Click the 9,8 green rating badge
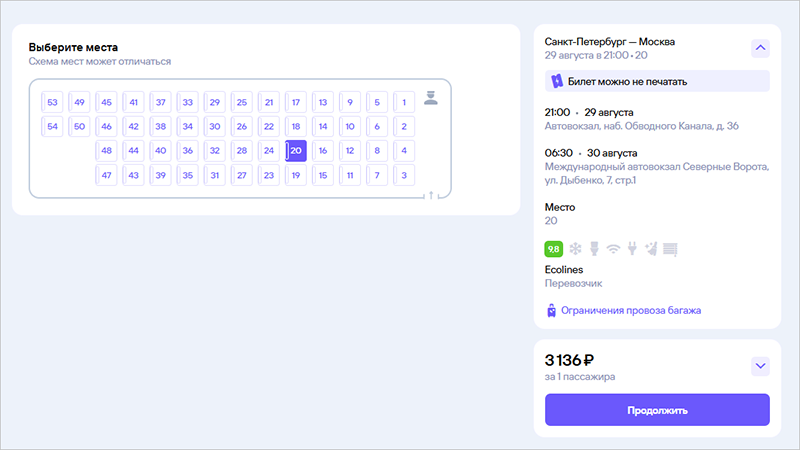The width and height of the screenshot is (800, 450). click(x=554, y=248)
